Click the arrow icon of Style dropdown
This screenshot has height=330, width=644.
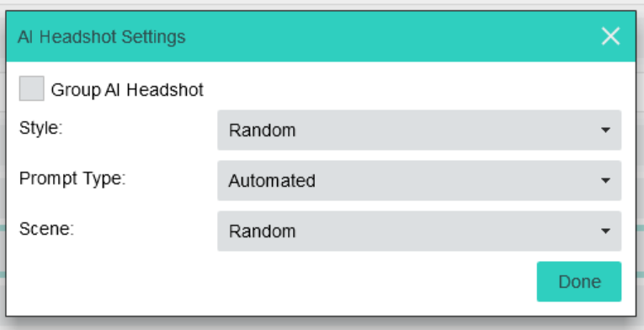tap(605, 130)
